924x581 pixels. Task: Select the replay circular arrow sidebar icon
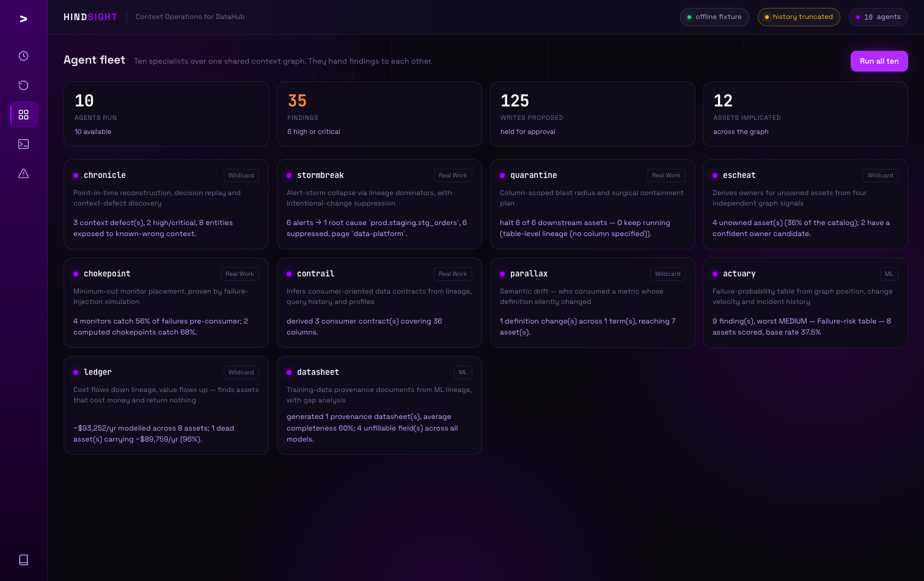24,86
